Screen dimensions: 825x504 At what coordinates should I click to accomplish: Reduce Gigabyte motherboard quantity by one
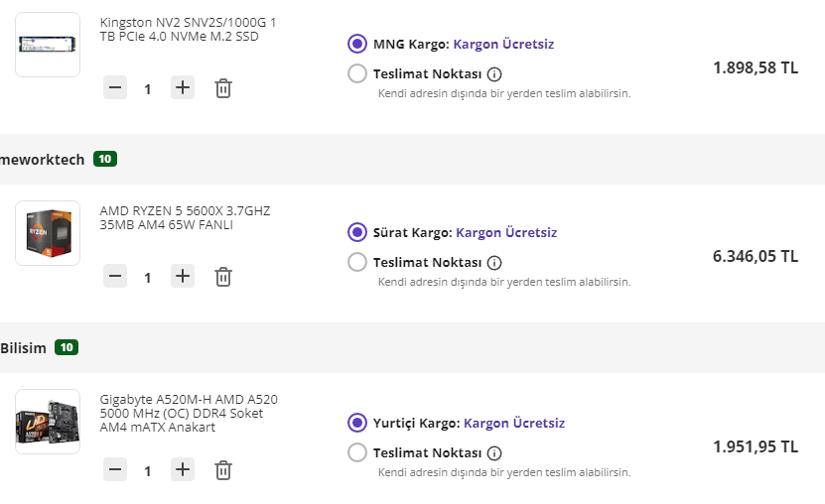coord(115,469)
